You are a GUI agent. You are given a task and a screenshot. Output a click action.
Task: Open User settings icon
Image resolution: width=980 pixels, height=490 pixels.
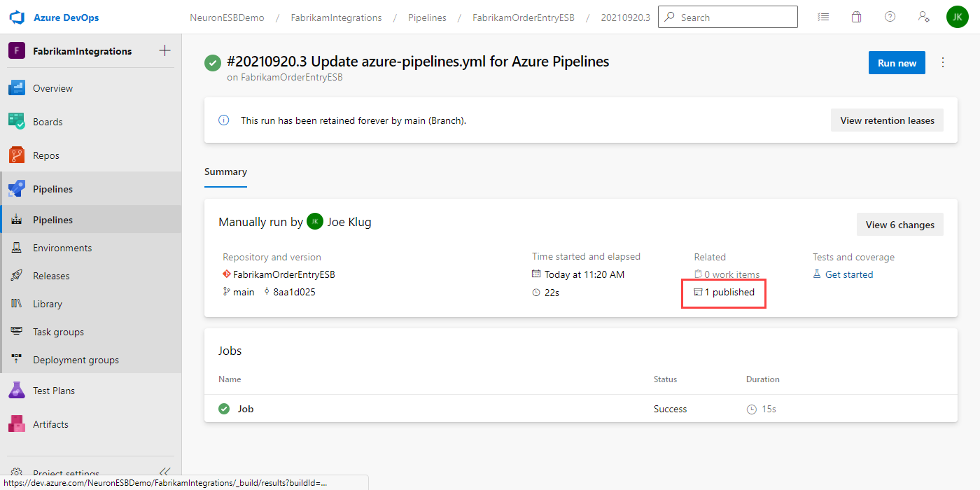pos(923,17)
